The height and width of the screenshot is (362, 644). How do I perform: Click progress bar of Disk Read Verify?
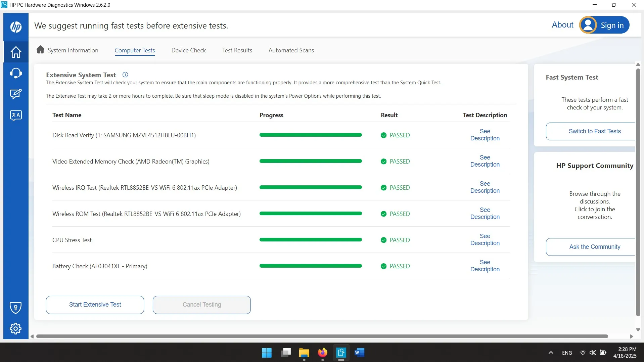[x=311, y=135]
